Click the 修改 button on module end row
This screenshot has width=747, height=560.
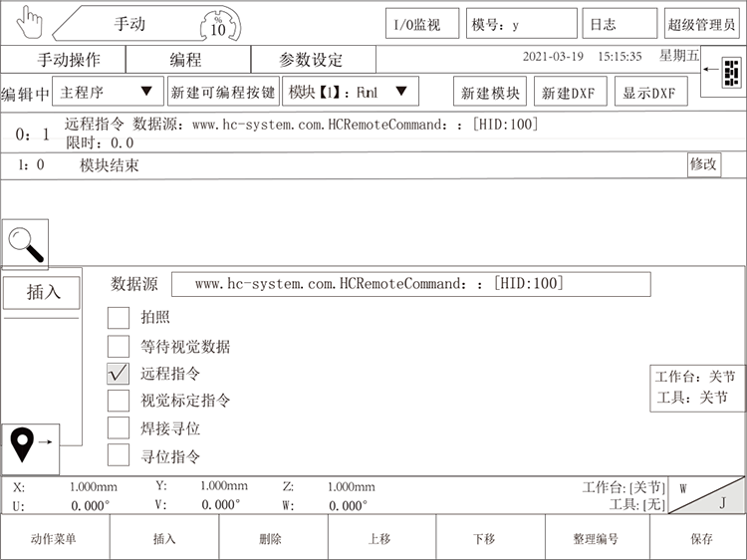[x=703, y=164]
